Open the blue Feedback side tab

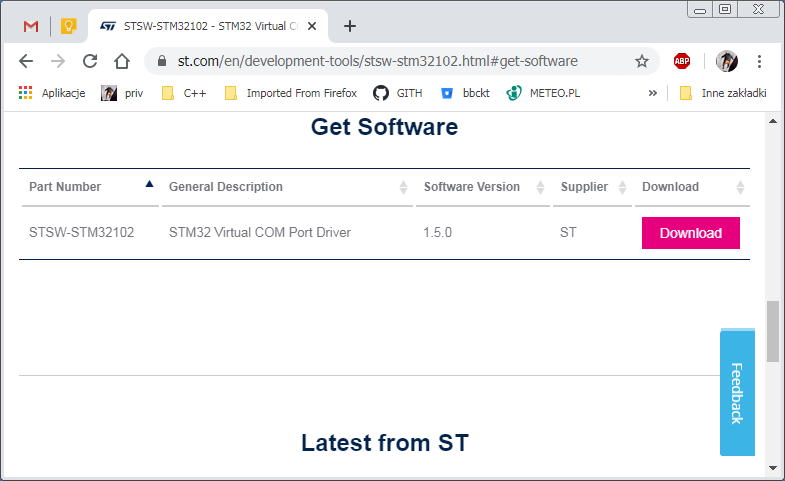coord(737,393)
